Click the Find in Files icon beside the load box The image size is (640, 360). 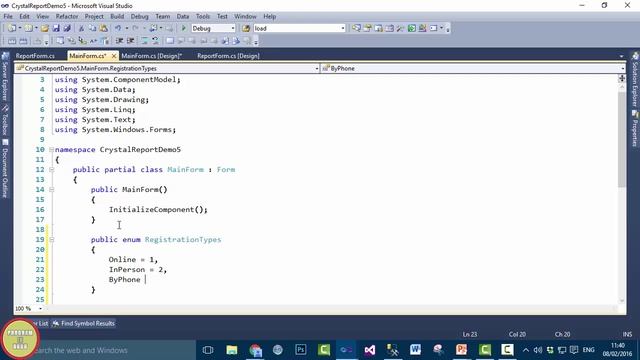[246, 28]
